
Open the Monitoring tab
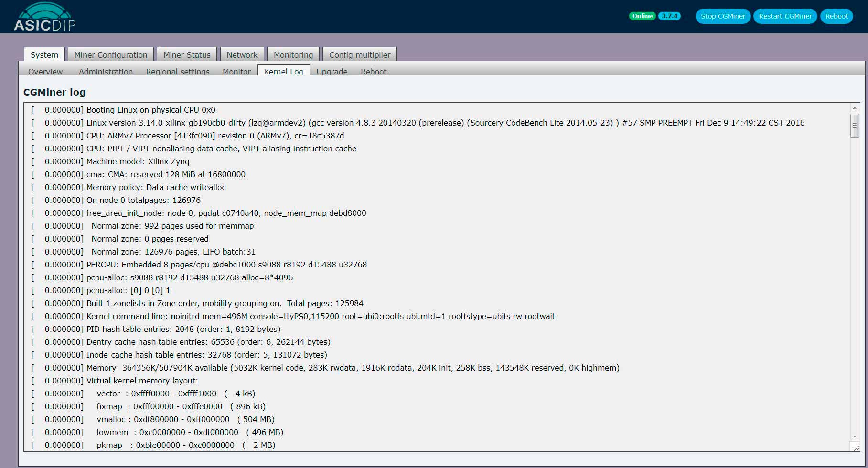[x=293, y=55]
